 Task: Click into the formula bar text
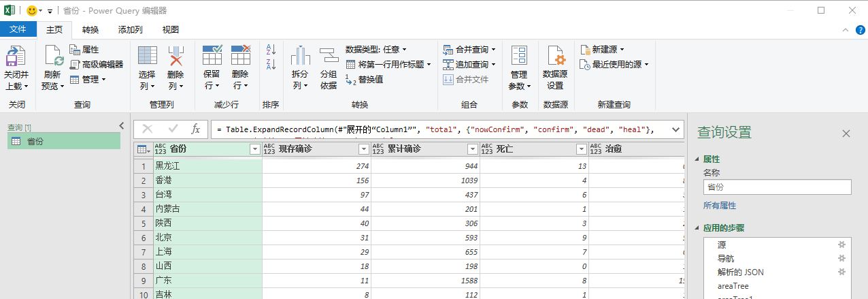click(x=435, y=129)
